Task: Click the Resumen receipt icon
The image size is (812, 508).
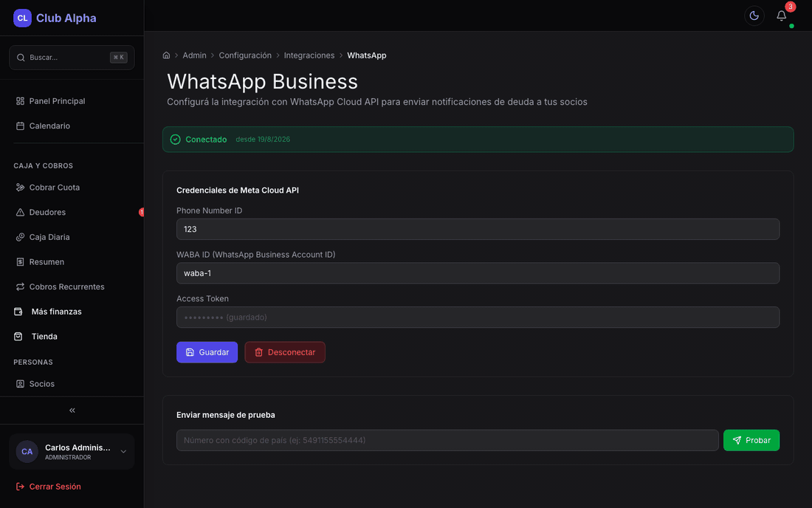Action: pos(20,262)
